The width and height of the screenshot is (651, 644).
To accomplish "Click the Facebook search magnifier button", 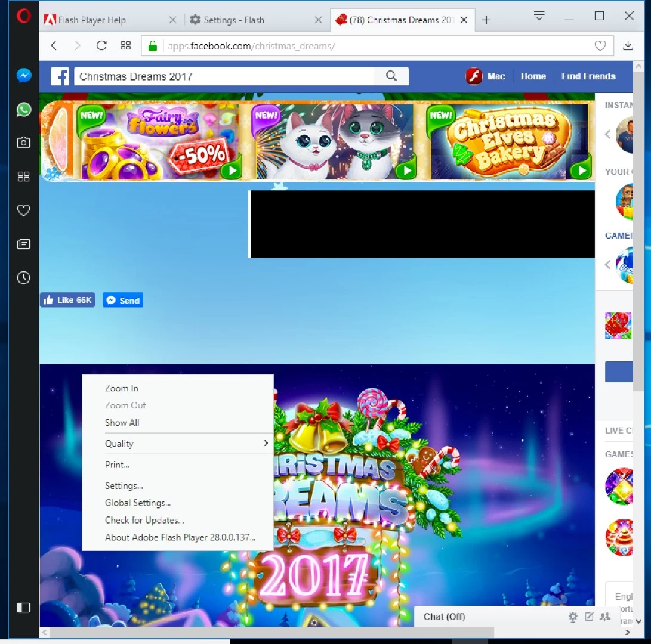I will 391,76.
